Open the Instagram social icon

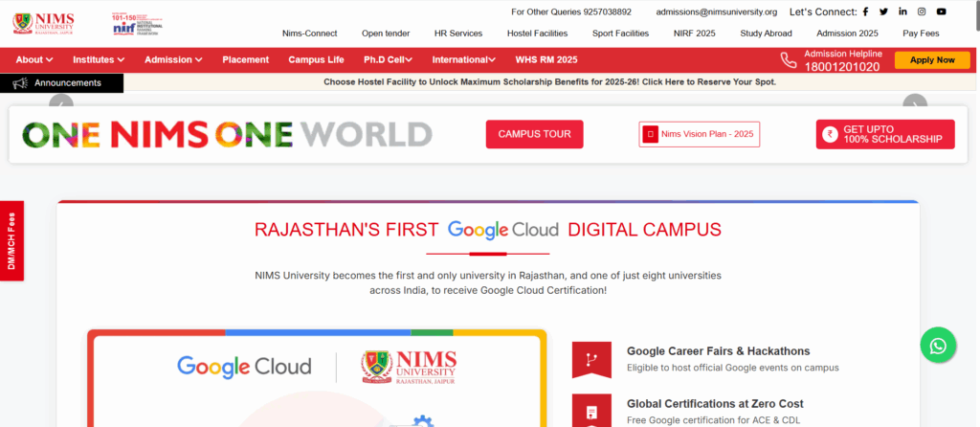[x=922, y=11]
